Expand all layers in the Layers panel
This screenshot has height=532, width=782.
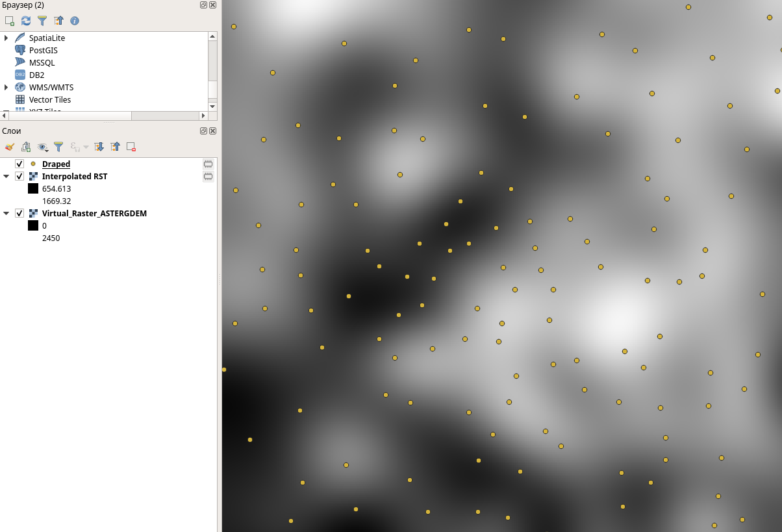coord(99,147)
